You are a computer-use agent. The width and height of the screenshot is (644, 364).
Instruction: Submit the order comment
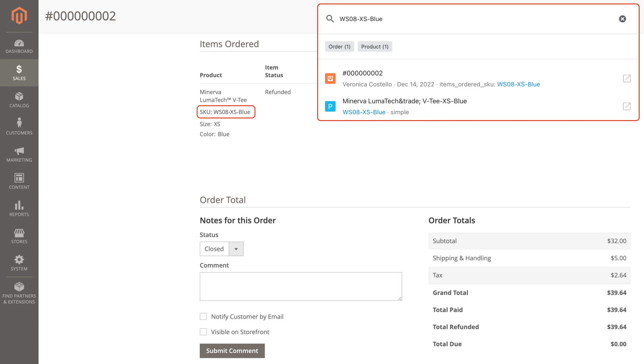[x=232, y=351]
